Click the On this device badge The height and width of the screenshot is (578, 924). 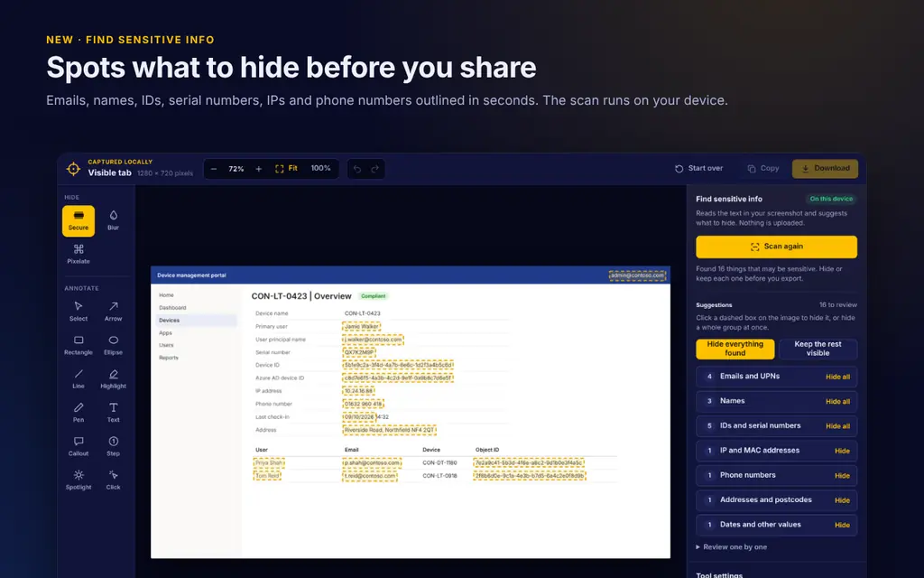[x=831, y=199]
